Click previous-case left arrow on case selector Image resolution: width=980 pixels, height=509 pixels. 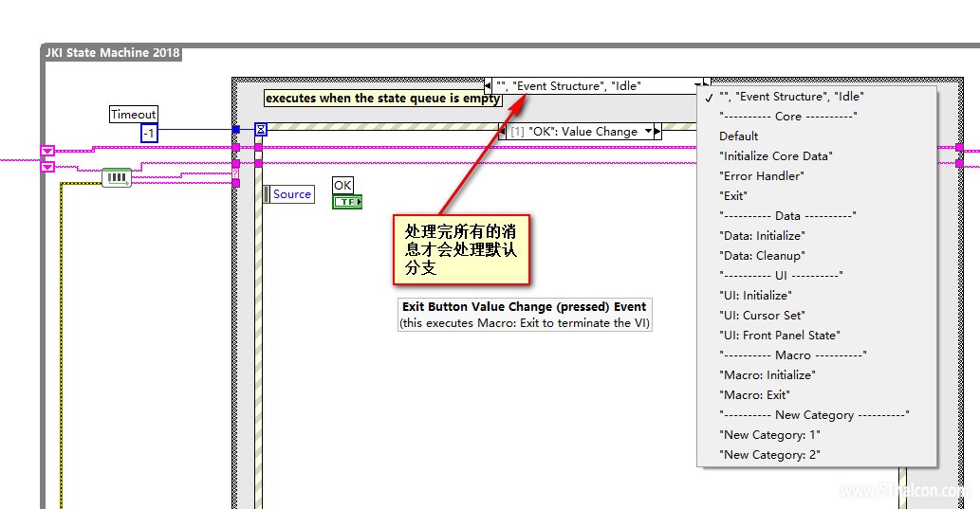(489, 86)
